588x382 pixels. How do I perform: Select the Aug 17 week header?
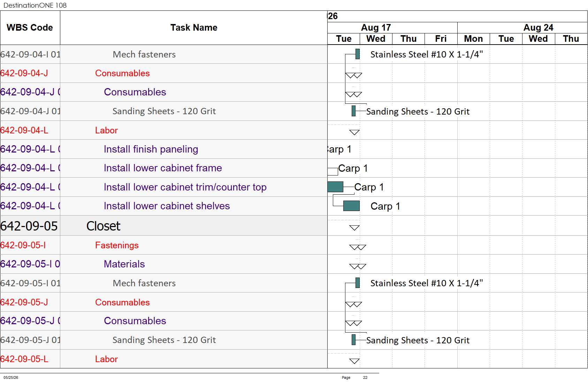[x=376, y=28]
